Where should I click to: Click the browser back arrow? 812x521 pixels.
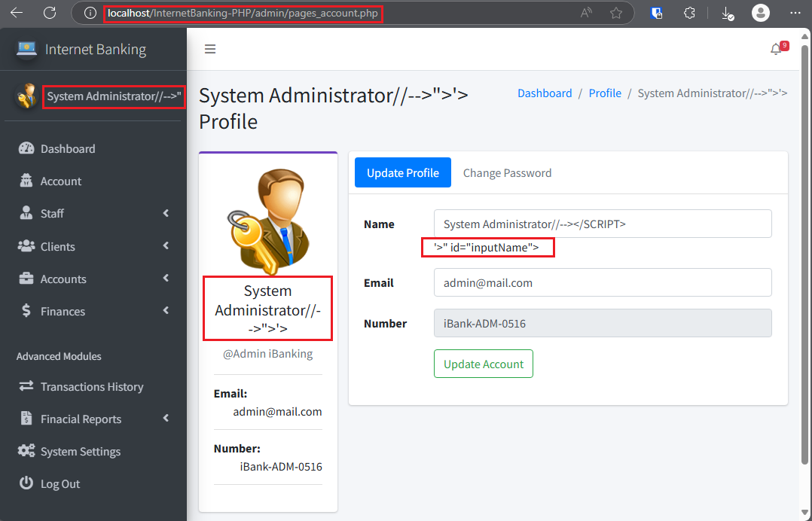point(17,13)
